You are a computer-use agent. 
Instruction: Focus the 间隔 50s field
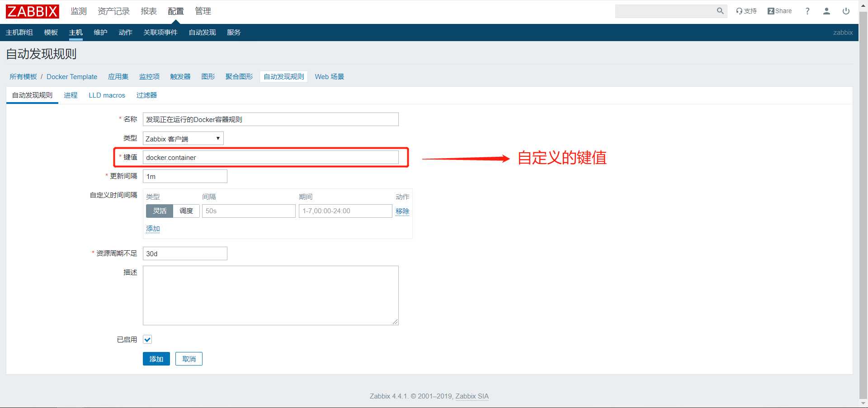point(249,211)
